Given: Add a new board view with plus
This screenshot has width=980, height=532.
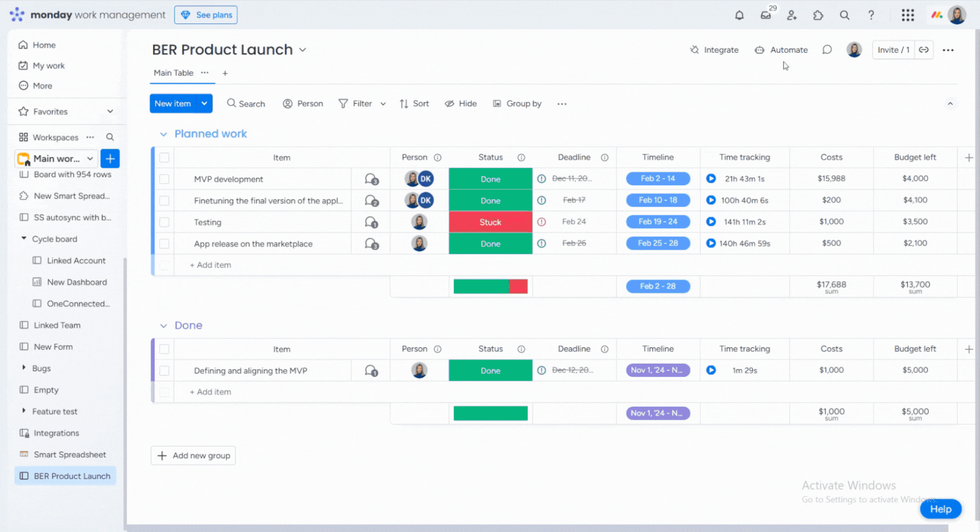Looking at the screenshot, I should tap(225, 73).
